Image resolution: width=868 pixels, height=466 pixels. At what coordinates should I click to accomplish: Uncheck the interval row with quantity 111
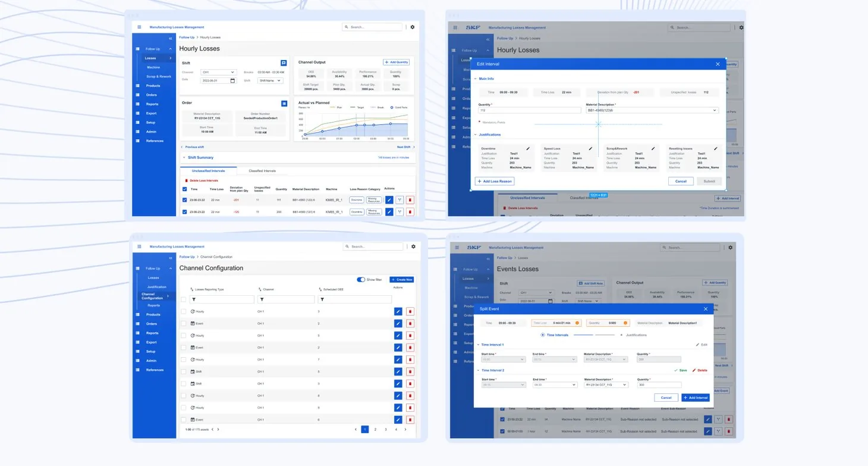pos(184,200)
